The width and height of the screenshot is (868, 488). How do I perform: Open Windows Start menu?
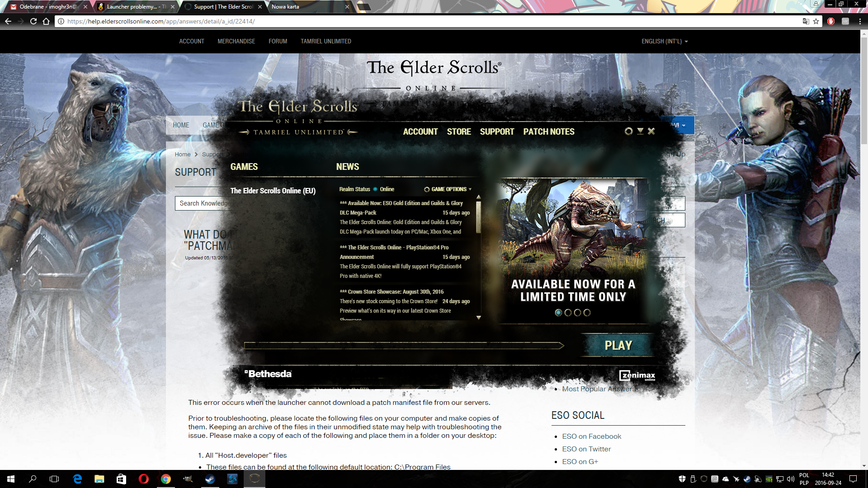[x=11, y=479]
